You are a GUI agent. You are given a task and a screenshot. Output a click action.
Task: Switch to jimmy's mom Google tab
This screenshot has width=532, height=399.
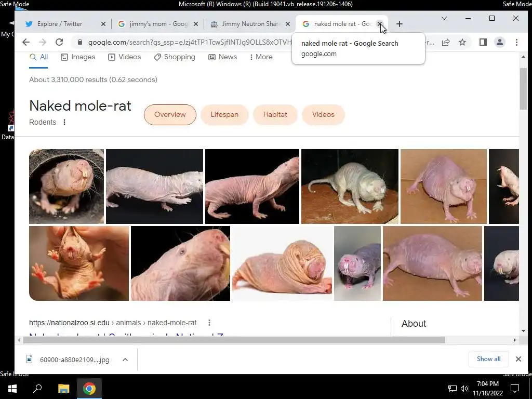coord(158,24)
